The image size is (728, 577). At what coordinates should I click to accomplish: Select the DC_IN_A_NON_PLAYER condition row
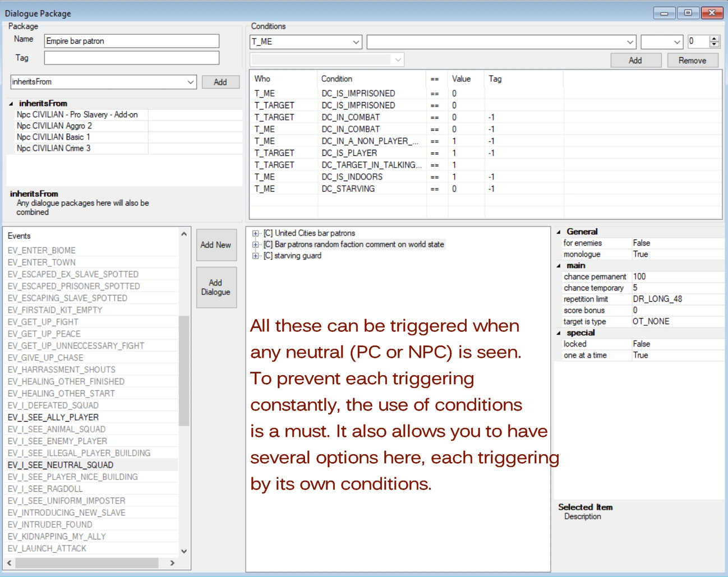pyautogui.click(x=486, y=141)
